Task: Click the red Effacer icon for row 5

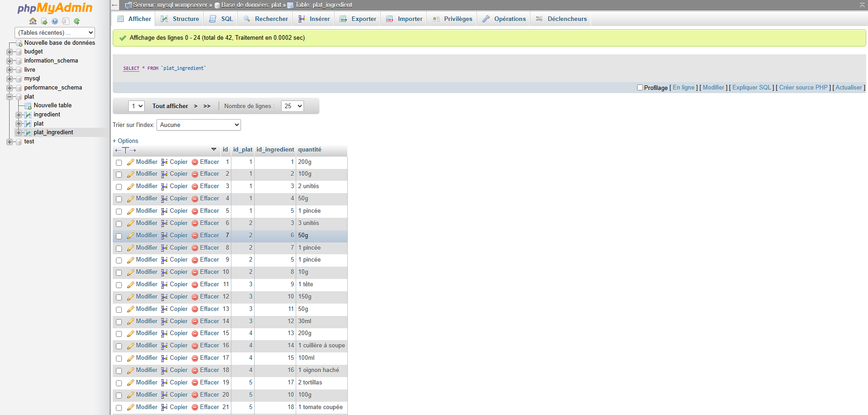Action: point(195,211)
